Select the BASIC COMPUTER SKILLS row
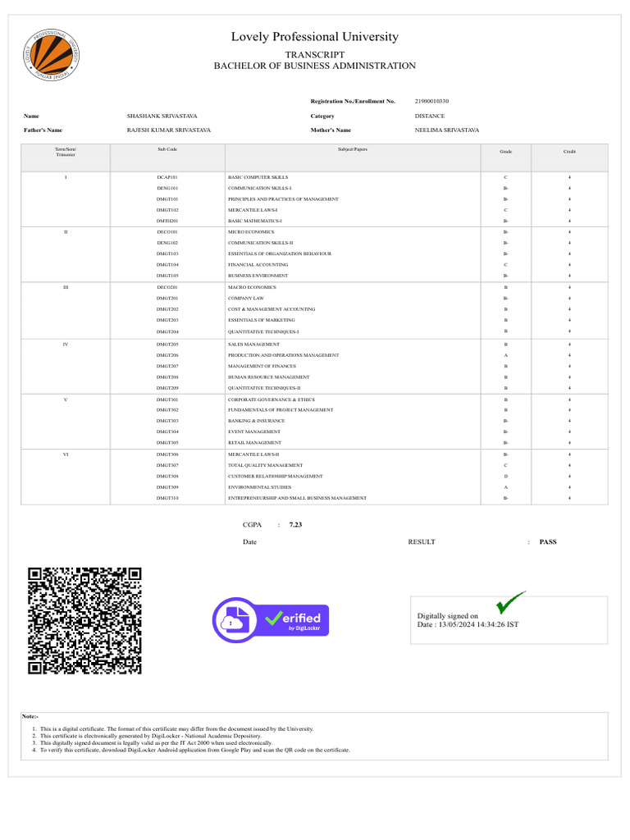The width and height of the screenshot is (630, 840). click(314, 177)
